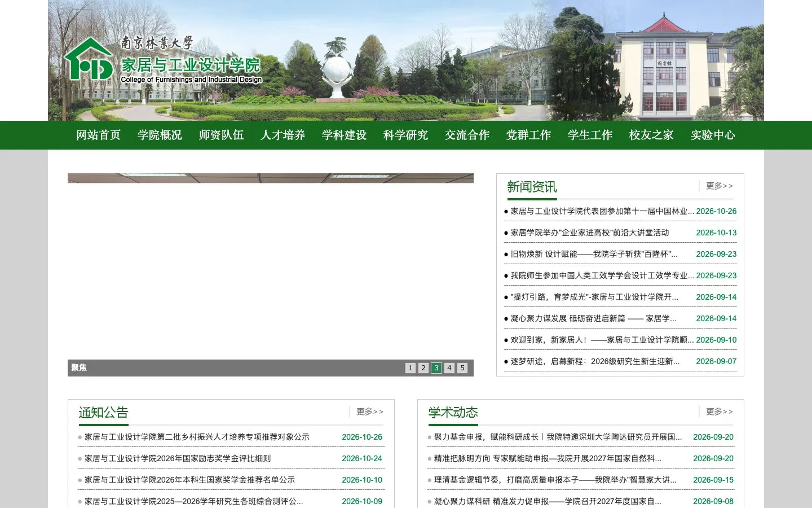Open the 2026年国家励志奖学金评比细则 notice
Image resolution: width=812 pixels, height=508 pixels.
pyautogui.click(x=178, y=458)
